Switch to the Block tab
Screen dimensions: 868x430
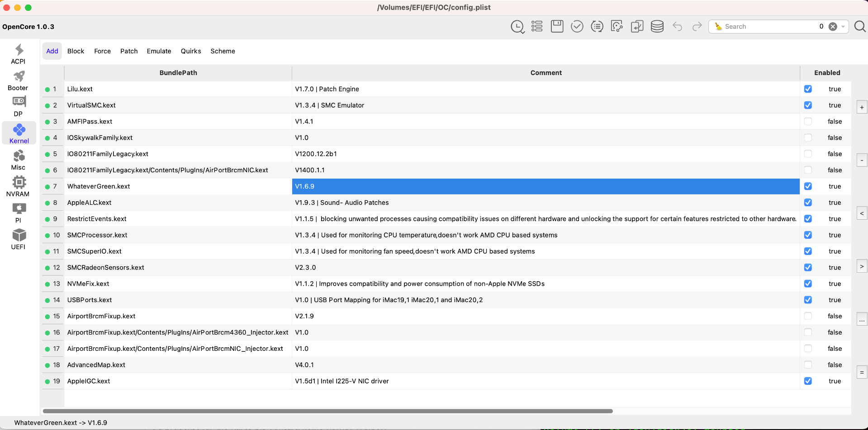pyautogui.click(x=76, y=51)
